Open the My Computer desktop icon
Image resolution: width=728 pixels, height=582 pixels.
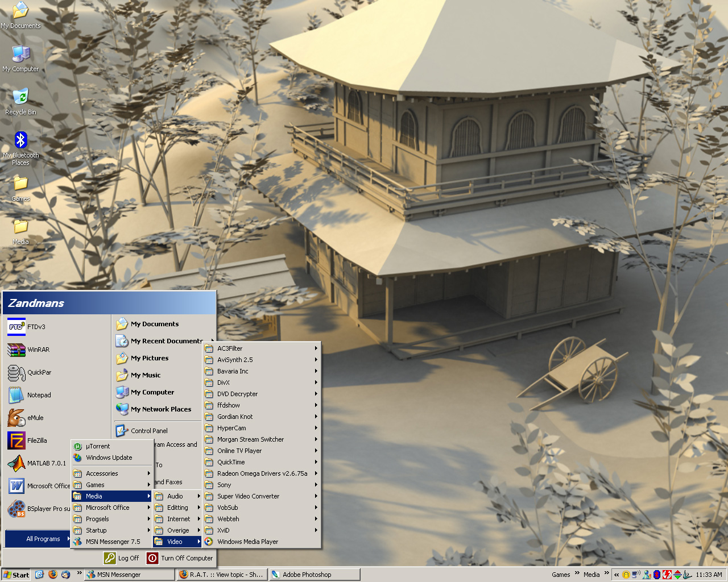[20, 55]
